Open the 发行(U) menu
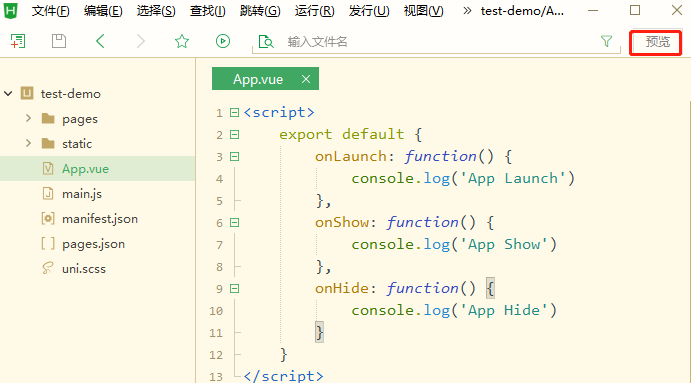 coord(369,11)
